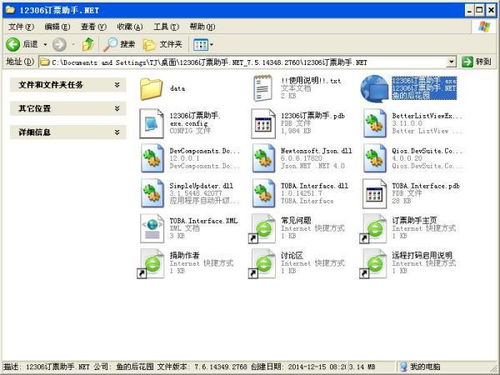
Task: Select the Qios.DevSuite.Co... dll icon
Action: coord(375,158)
